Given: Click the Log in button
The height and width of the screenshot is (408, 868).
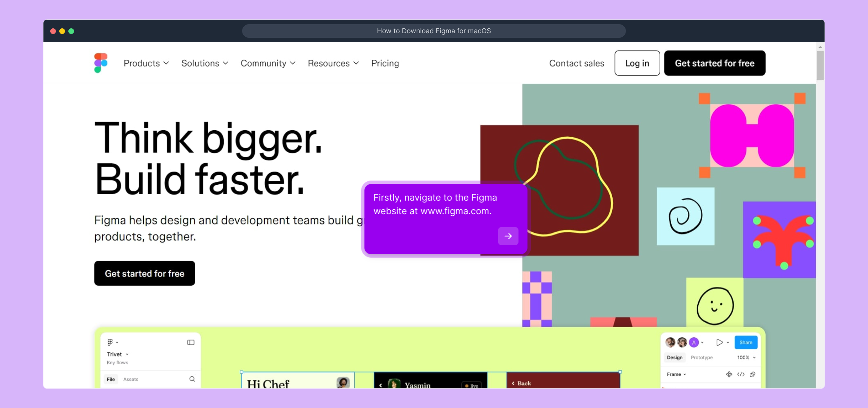Looking at the screenshot, I should pos(637,63).
